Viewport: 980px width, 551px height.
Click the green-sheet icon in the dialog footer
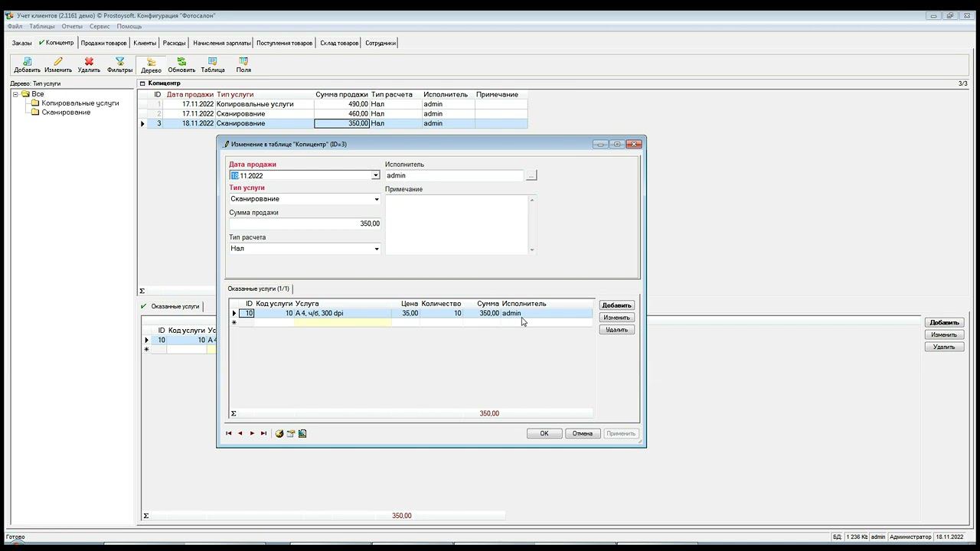coord(302,433)
